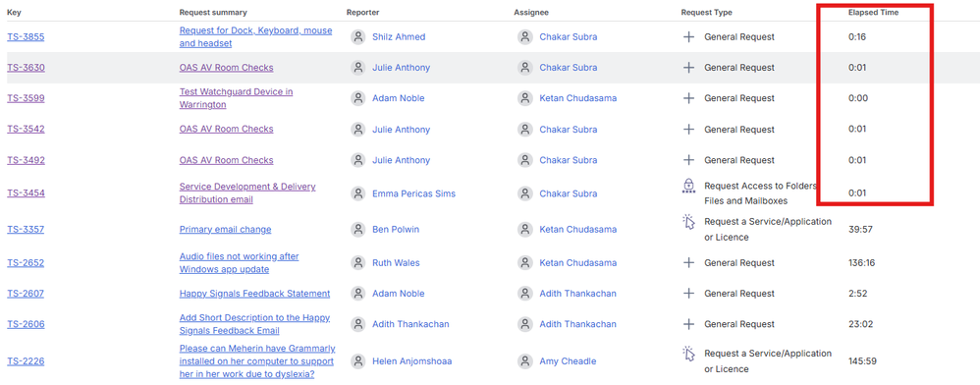
Task: Click the service request pointer icon in TS-2226
Action: [x=688, y=354]
